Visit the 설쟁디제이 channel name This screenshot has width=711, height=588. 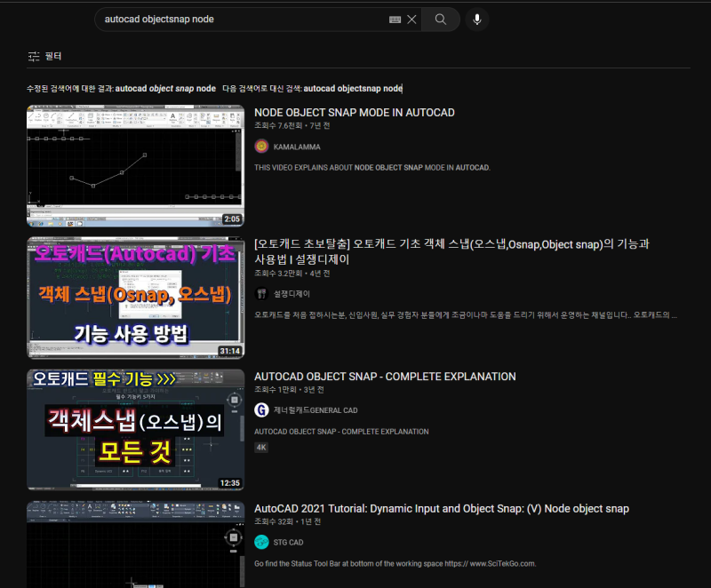292,293
